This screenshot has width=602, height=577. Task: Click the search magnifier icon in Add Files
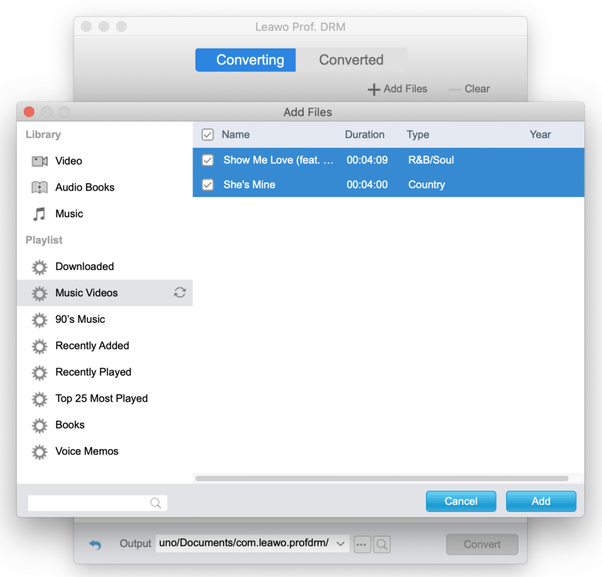click(155, 503)
